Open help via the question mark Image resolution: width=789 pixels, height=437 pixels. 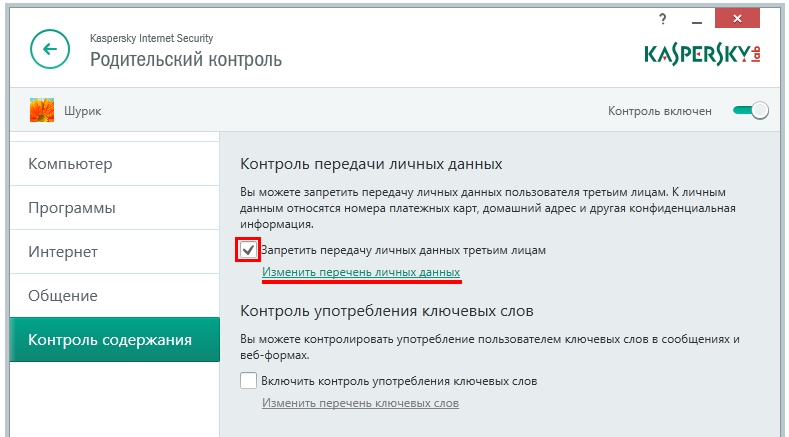pos(662,19)
